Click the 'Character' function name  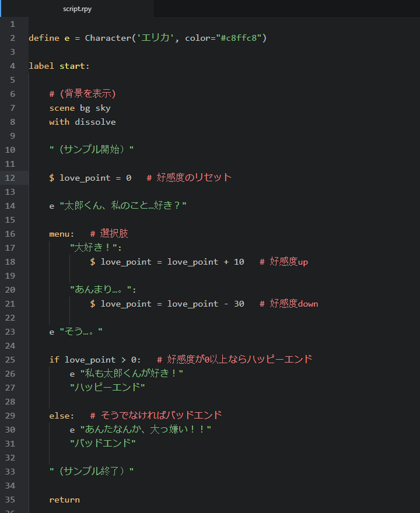point(108,38)
